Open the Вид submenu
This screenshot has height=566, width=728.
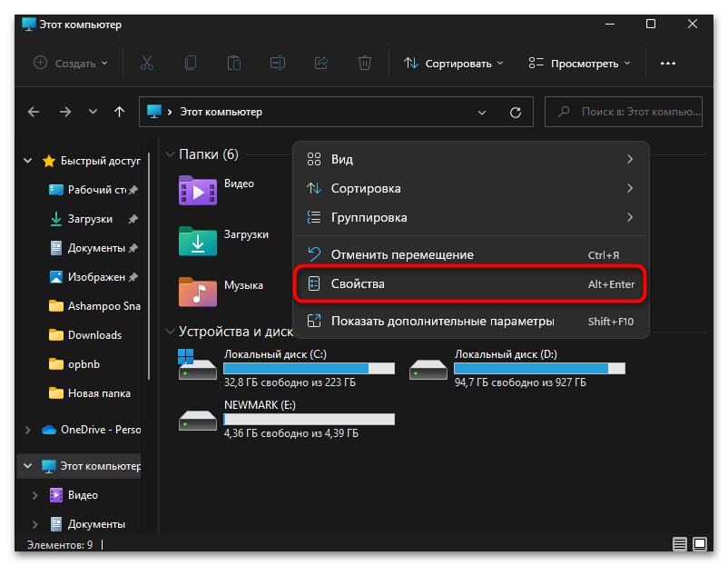471,159
